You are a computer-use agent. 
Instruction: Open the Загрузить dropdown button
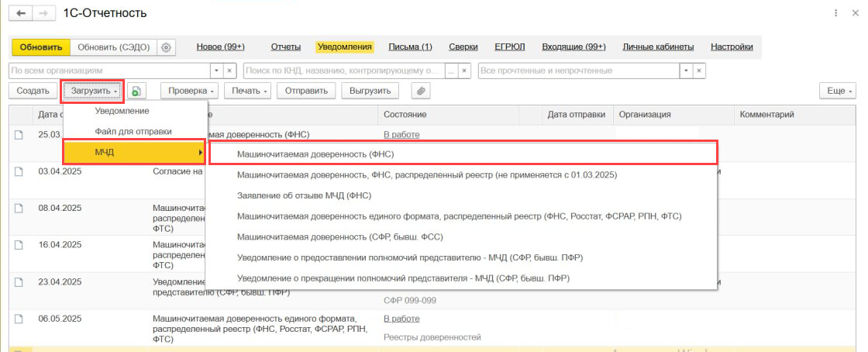pyautogui.click(x=92, y=91)
